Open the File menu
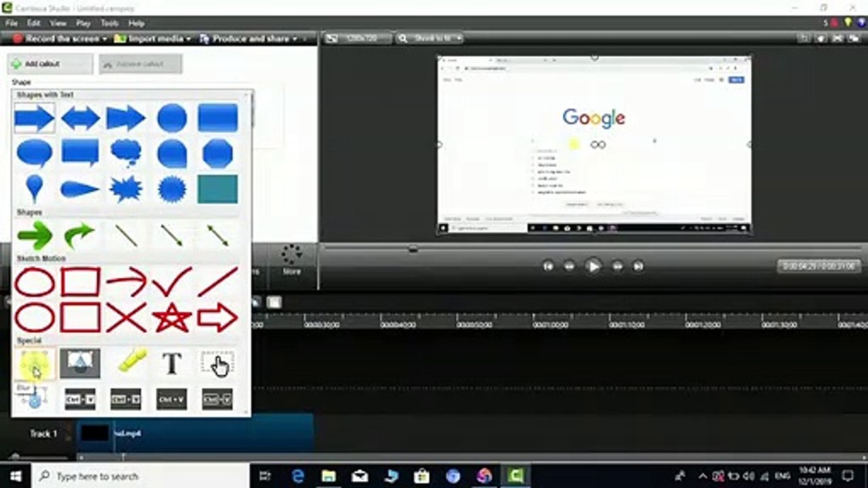The image size is (868, 488). tap(11, 23)
